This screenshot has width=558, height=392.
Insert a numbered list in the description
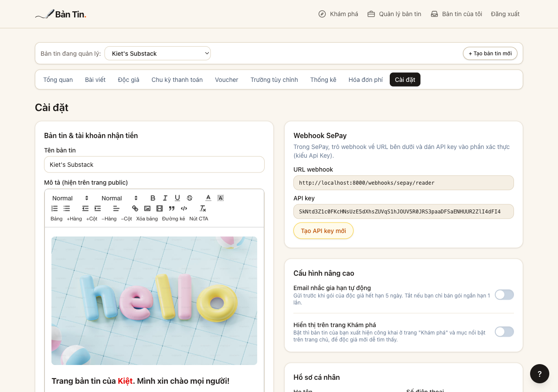coord(54,209)
